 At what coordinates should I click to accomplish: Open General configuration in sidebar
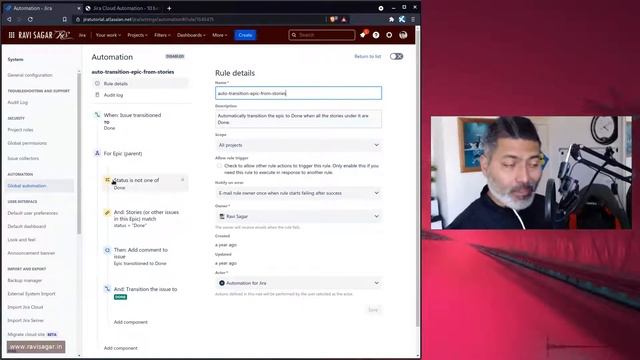click(x=30, y=75)
